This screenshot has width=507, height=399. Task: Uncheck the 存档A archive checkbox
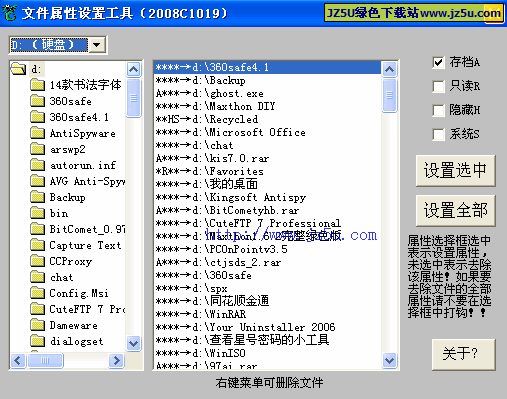[x=438, y=62]
